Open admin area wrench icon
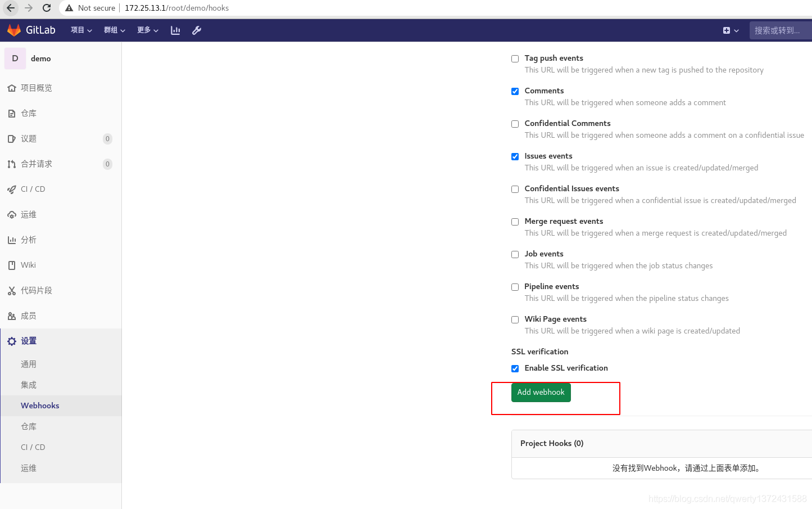 point(197,30)
